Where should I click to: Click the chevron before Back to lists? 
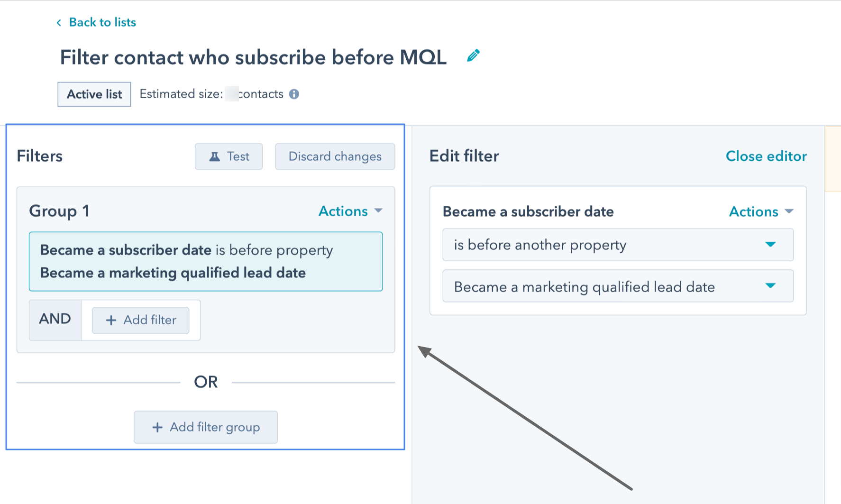pyautogui.click(x=58, y=22)
